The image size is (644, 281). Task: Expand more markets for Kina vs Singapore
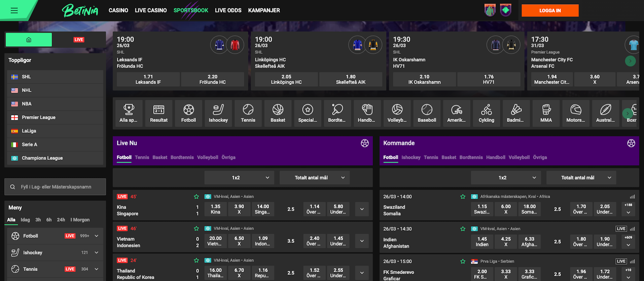click(x=362, y=209)
